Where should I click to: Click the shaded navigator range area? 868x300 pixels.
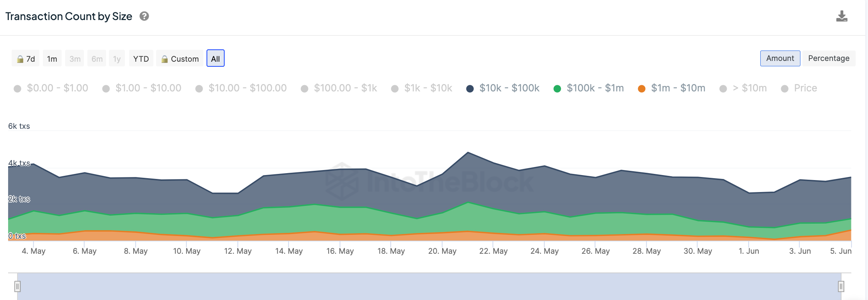[429, 287]
